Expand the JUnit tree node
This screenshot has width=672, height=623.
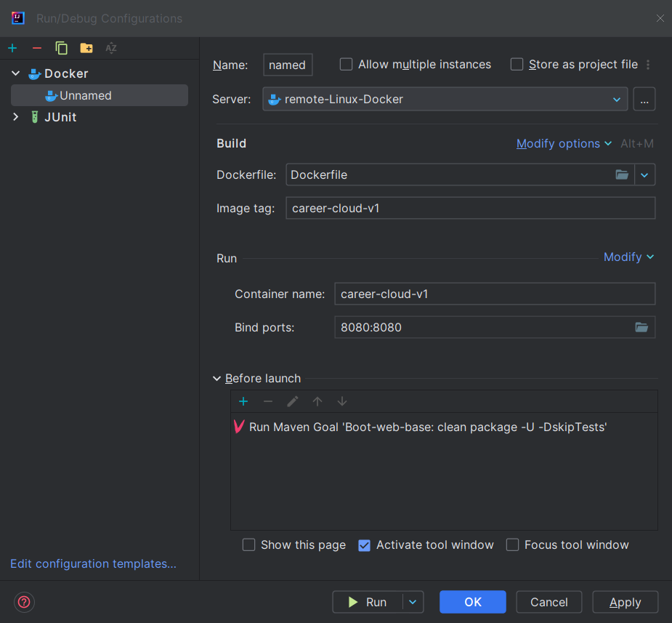pos(16,117)
